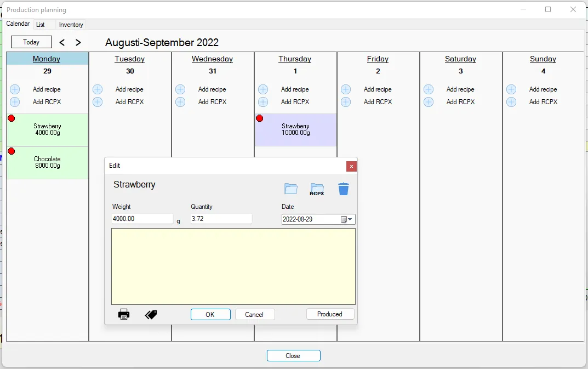Click the Saturday column header
The height and width of the screenshot is (369, 588).
click(x=460, y=59)
